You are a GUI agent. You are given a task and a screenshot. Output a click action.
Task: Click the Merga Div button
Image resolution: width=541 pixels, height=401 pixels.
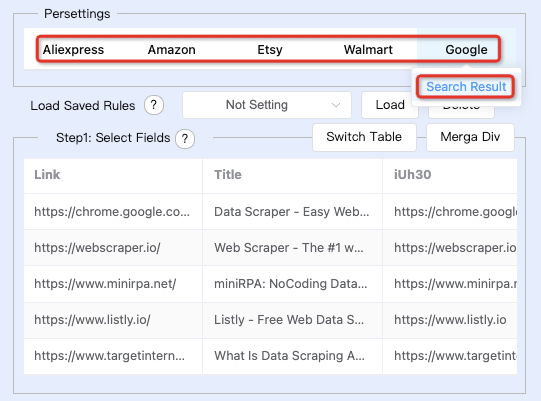(470, 137)
